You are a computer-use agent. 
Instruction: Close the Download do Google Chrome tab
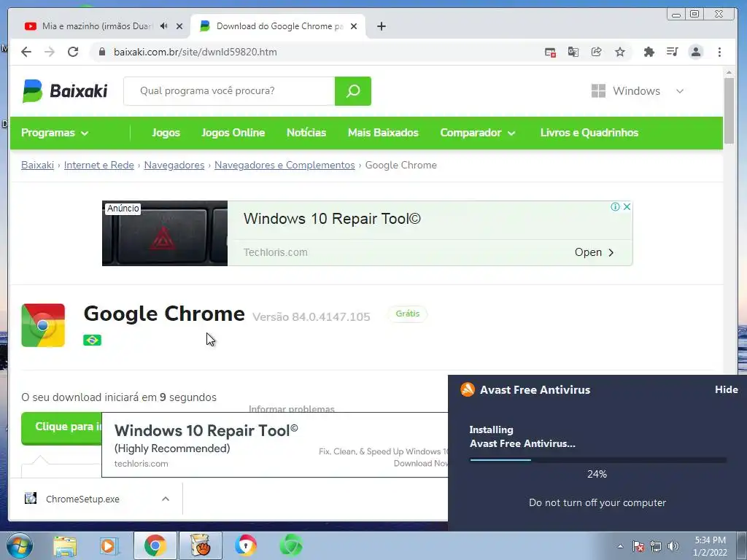pos(354,26)
